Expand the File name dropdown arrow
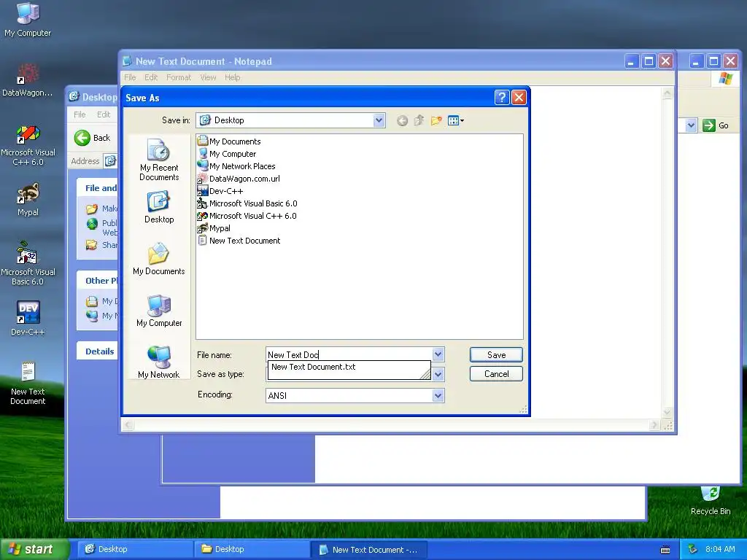 point(438,354)
